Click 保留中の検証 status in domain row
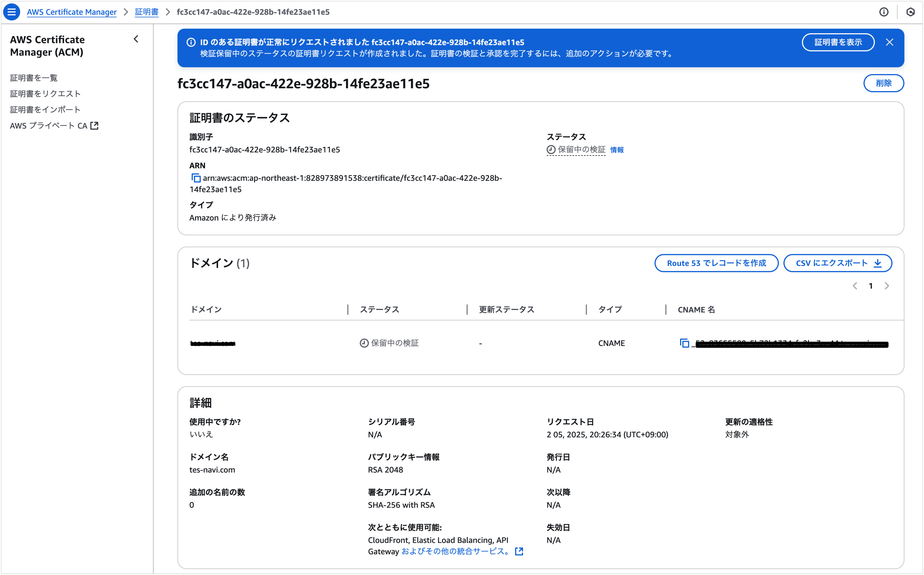Screen dimensions: 924x575 click(389, 343)
